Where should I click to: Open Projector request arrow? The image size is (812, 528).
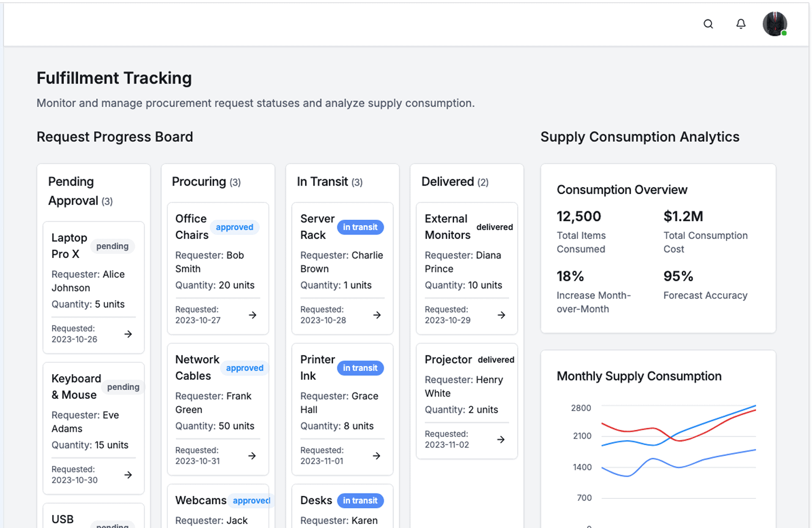pos(501,440)
